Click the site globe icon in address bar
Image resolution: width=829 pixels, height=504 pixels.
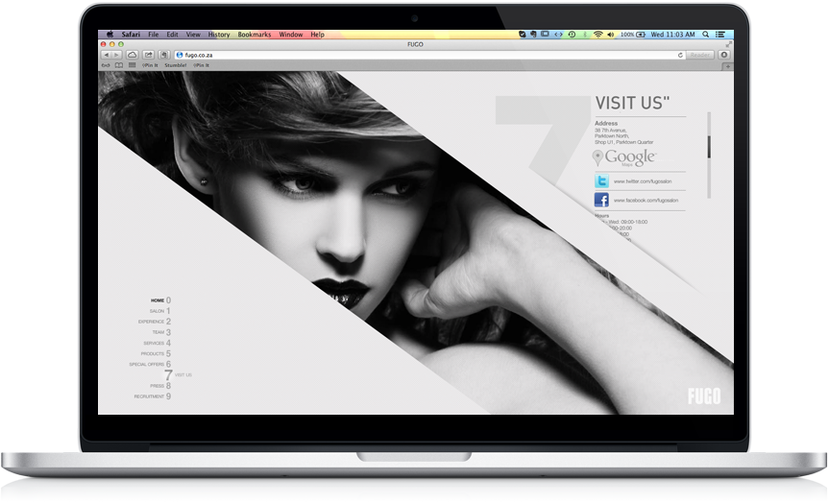pos(180,55)
